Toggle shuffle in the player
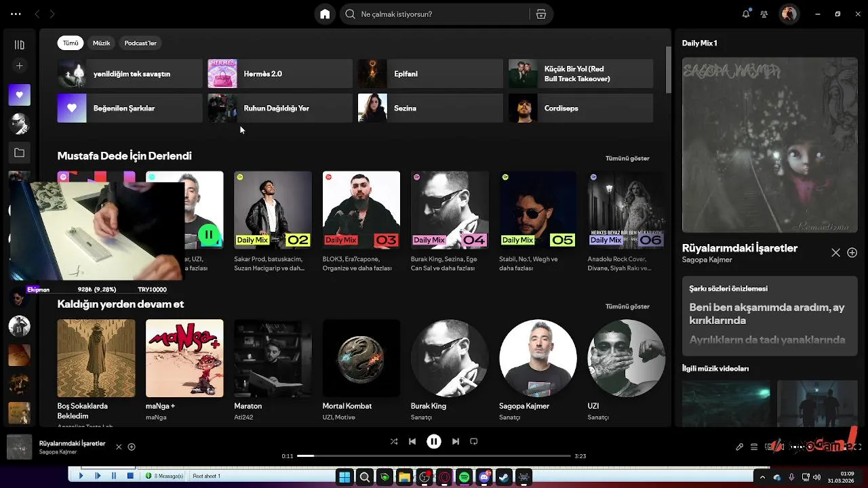868x488 pixels. pyautogui.click(x=394, y=441)
